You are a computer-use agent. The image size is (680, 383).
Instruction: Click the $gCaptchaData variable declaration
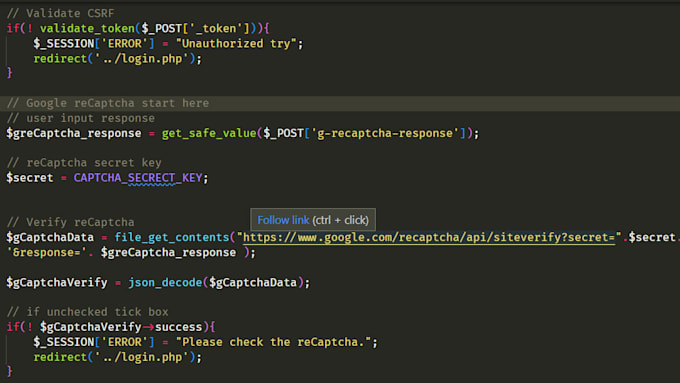[x=50, y=237]
